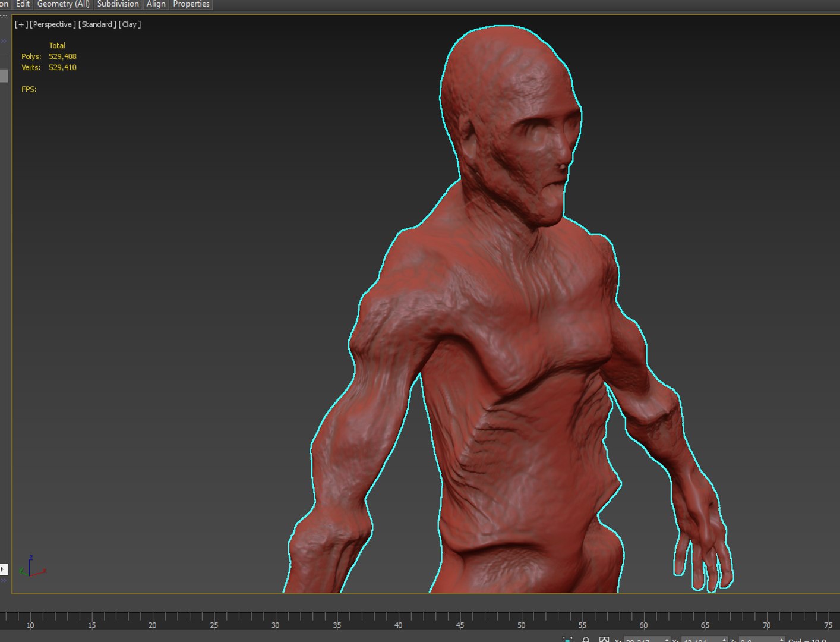
Task: Jump to frame 15 on the timeline
Action: tap(91, 625)
